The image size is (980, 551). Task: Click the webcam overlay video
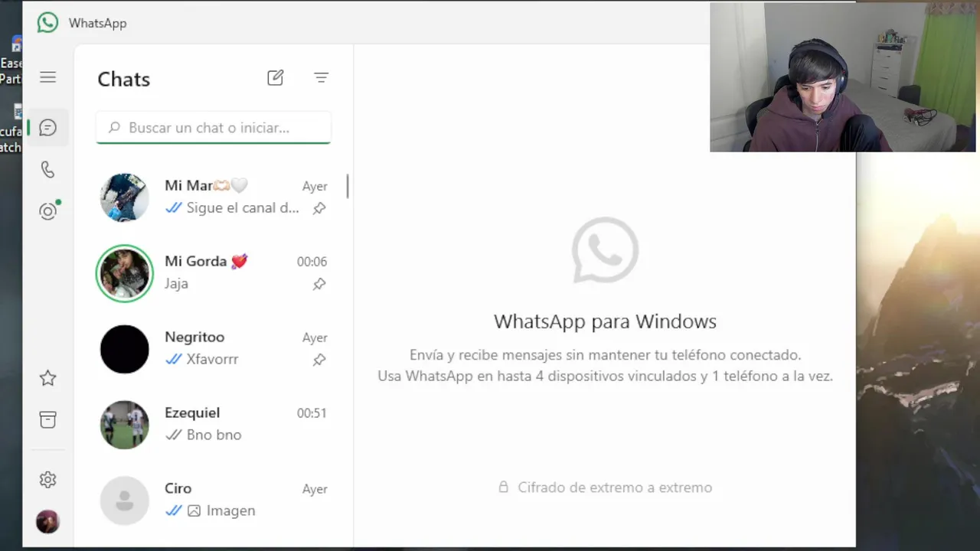[x=843, y=77]
